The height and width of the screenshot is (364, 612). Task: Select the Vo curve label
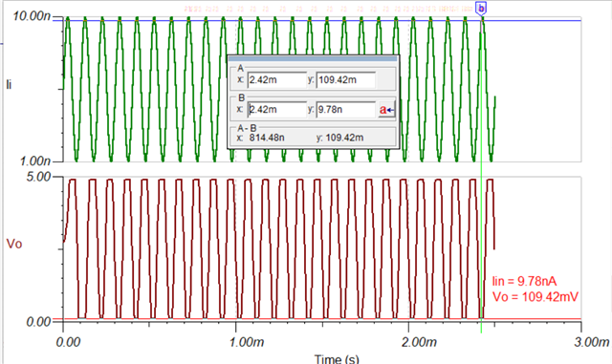pyautogui.click(x=14, y=244)
